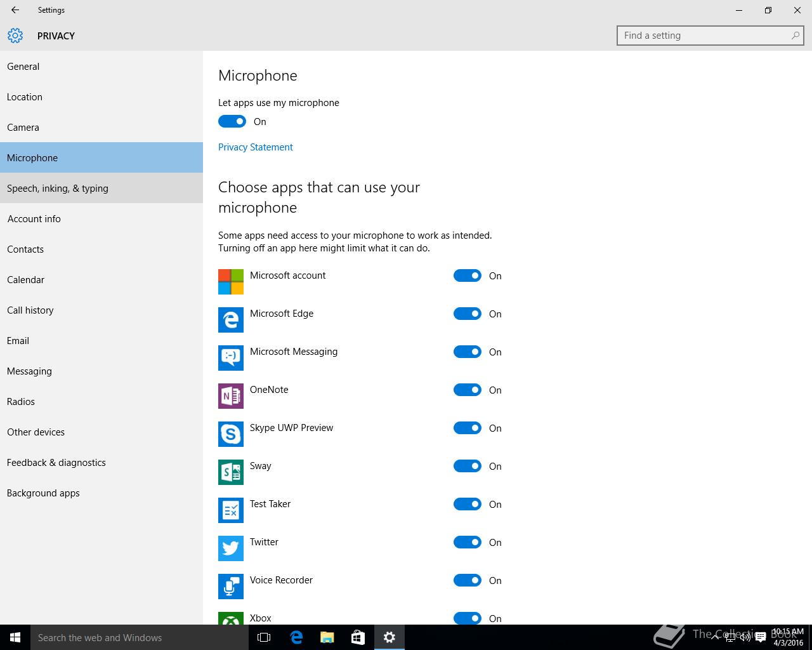Image resolution: width=812 pixels, height=650 pixels.
Task: Click the Twitter bird icon
Action: coord(231,548)
